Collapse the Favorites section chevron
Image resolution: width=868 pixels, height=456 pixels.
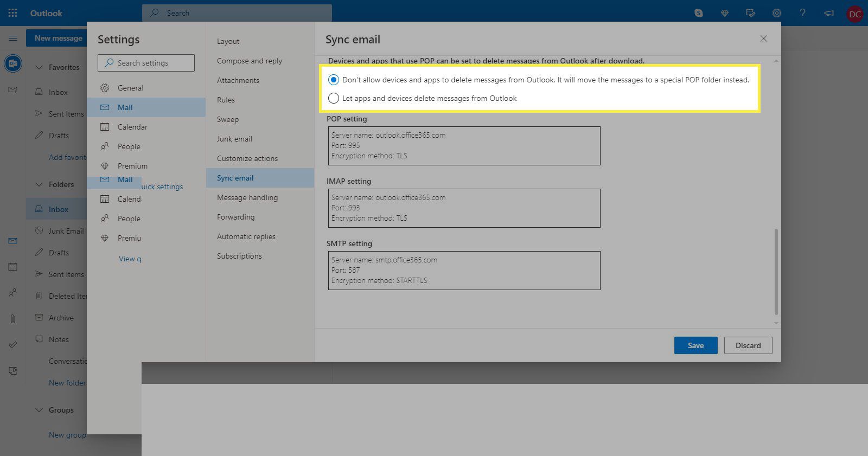point(39,67)
